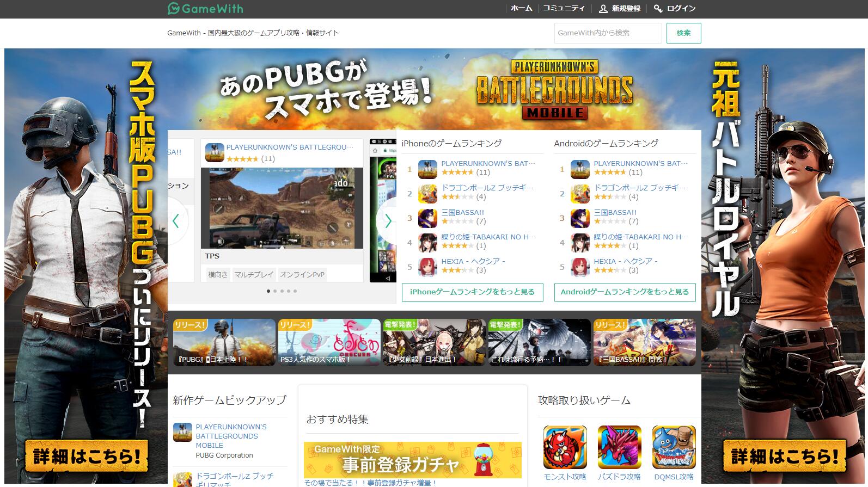This screenshot has width=868, height=487.
Task: Click 謀りの姫 icon in Android ranking
Action: (580, 243)
